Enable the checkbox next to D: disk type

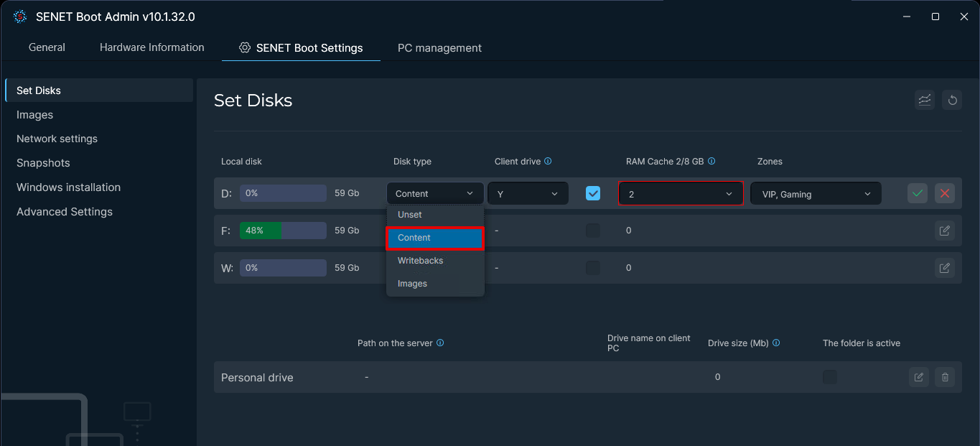pyautogui.click(x=592, y=192)
